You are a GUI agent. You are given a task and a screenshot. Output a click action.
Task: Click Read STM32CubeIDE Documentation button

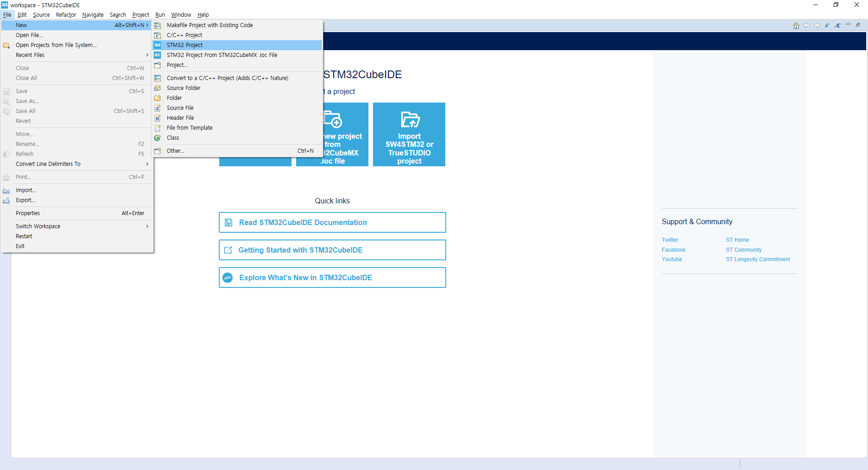332,222
